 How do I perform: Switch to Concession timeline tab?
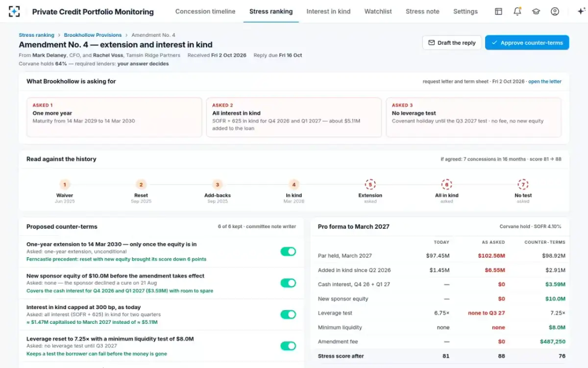[205, 11]
